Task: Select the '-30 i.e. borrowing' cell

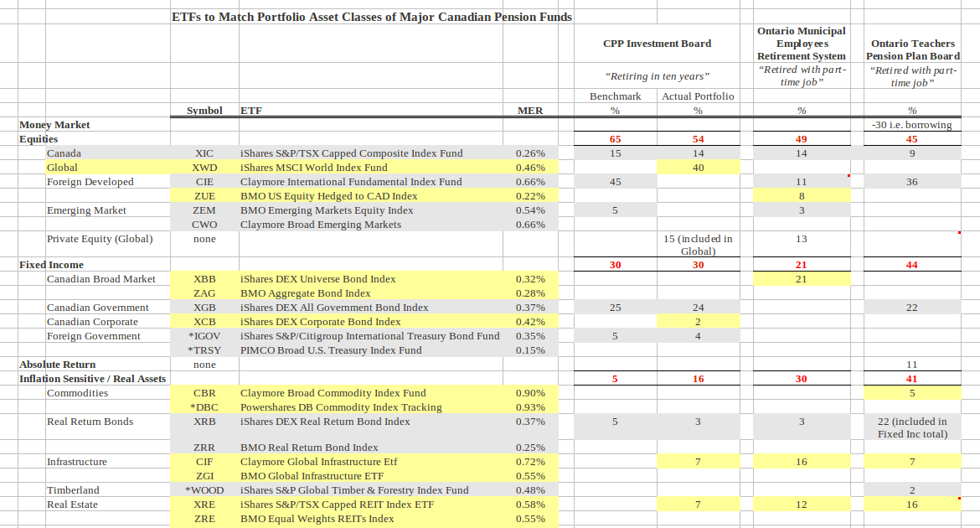Action: [912, 125]
